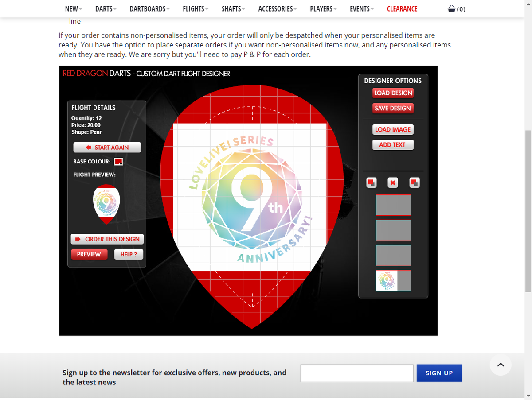Go to the CLEARANCE section

click(x=402, y=9)
